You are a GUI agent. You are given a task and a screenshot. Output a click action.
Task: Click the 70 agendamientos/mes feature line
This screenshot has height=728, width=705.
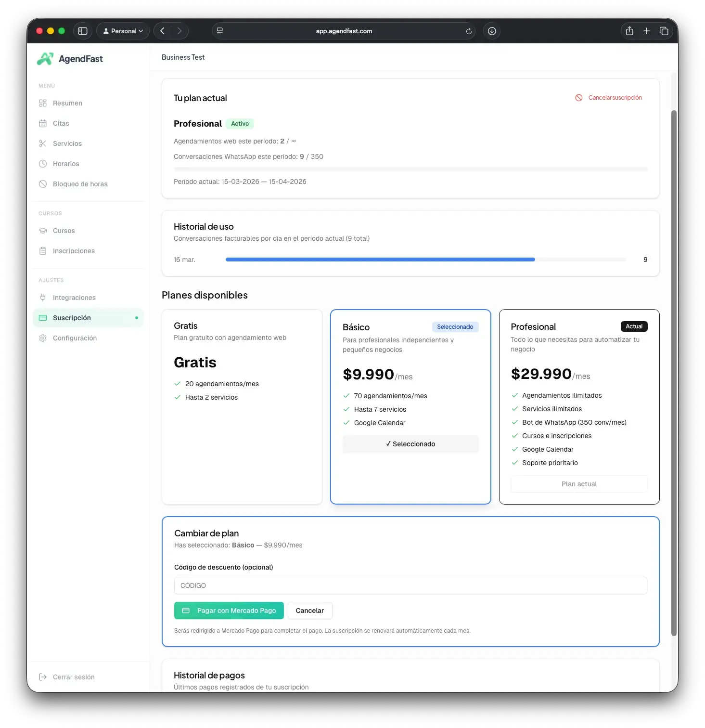point(390,396)
